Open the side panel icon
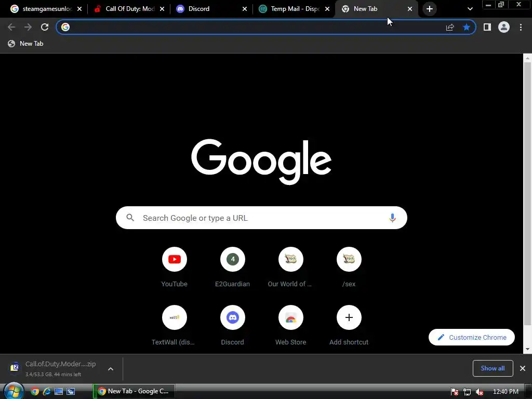Screen dimensions: 532x399 [487, 27]
